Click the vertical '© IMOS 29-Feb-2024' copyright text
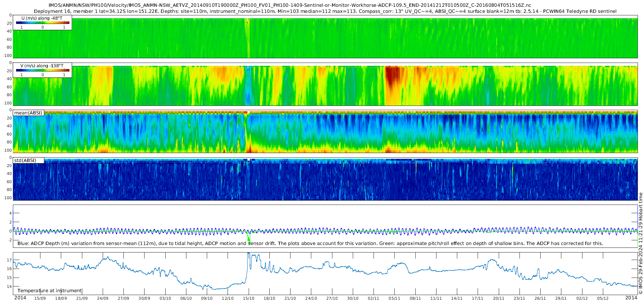The width and height of the screenshot is (644, 304). 640,243
